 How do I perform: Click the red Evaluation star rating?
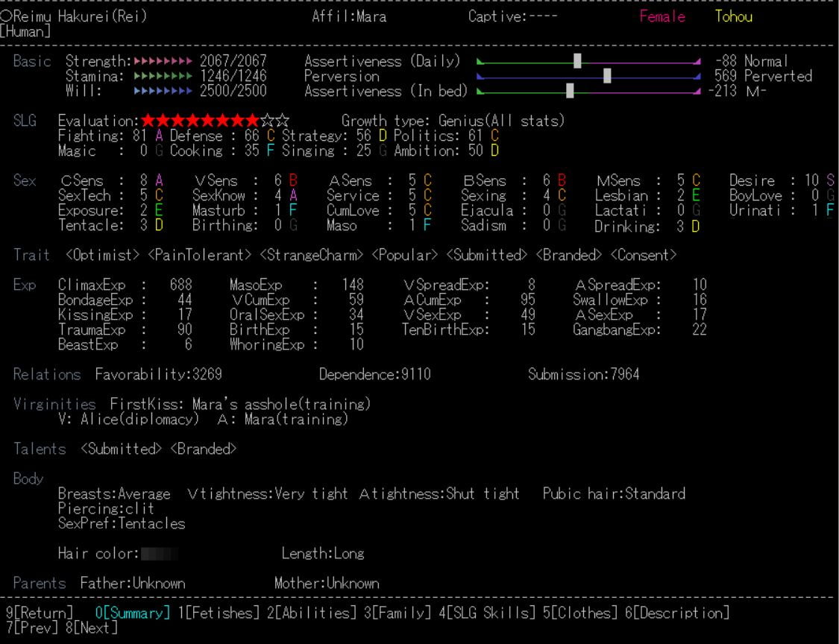coord(200,121)
